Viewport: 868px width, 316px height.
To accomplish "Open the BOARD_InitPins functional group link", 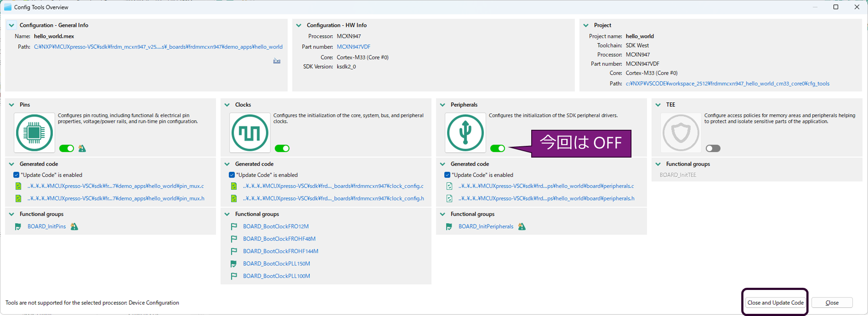I will 46,227.
